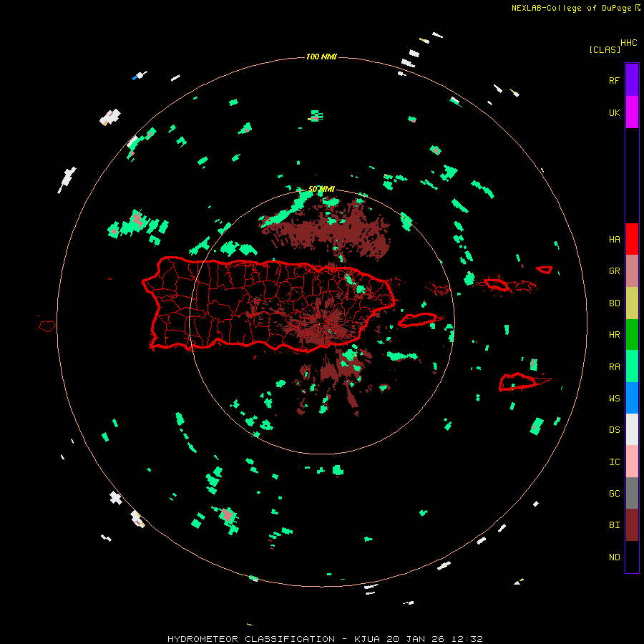Pick the brown BI biological swatch

point(632,525)
